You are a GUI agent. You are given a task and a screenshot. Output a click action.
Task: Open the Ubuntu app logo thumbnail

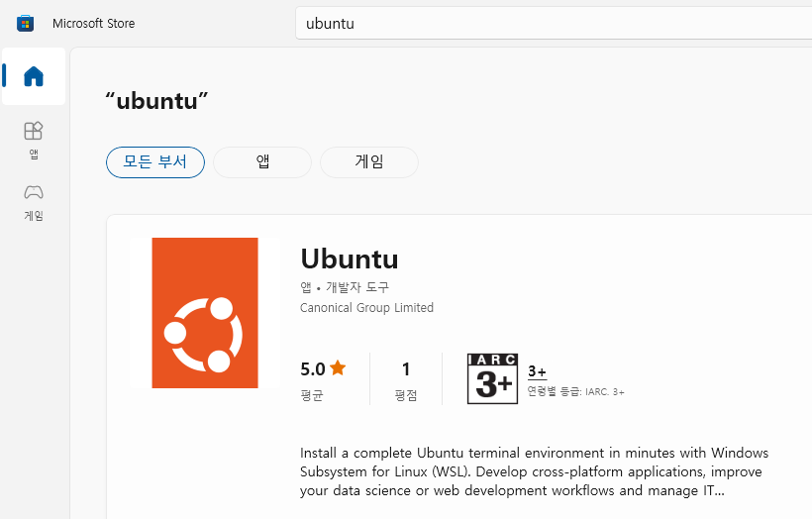(205, 313)
